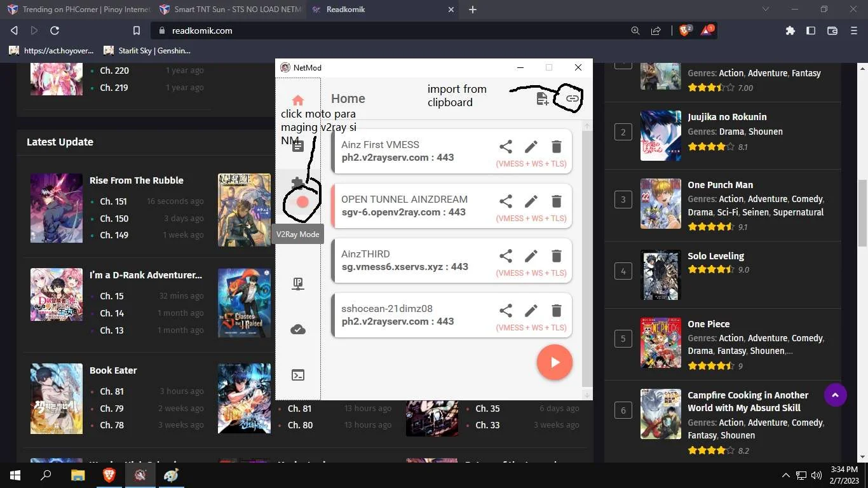Screen dimensions: 868x488
Task: Open the terminal console sidebar icon in NetMod
Action: coord(297,375)
